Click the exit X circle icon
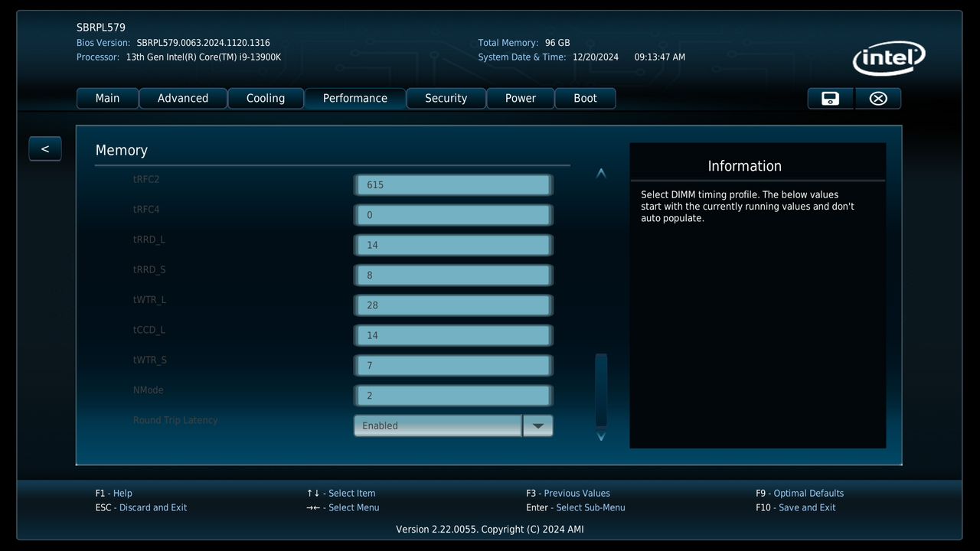Screen dimensions: 980x551 click(x=878, y=98)
